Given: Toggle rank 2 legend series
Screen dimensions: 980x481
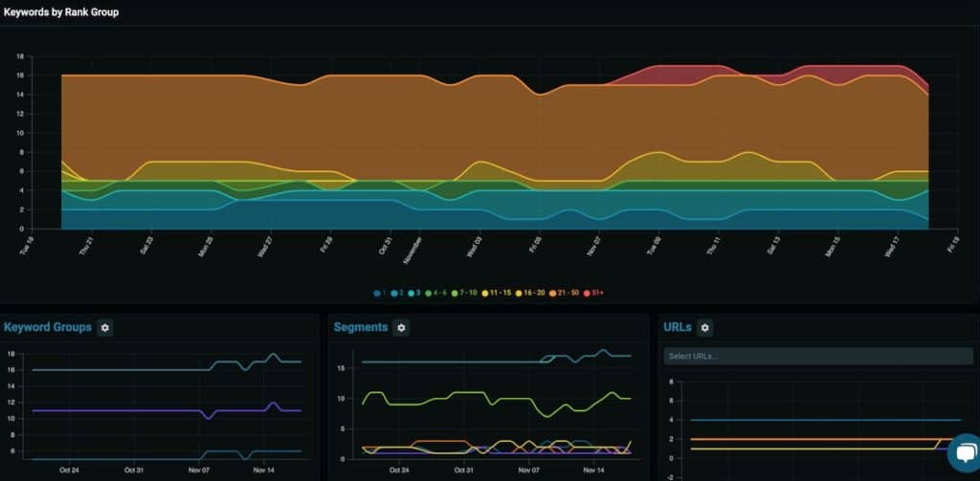Looking at the screenshot, I should coord(397,293).
